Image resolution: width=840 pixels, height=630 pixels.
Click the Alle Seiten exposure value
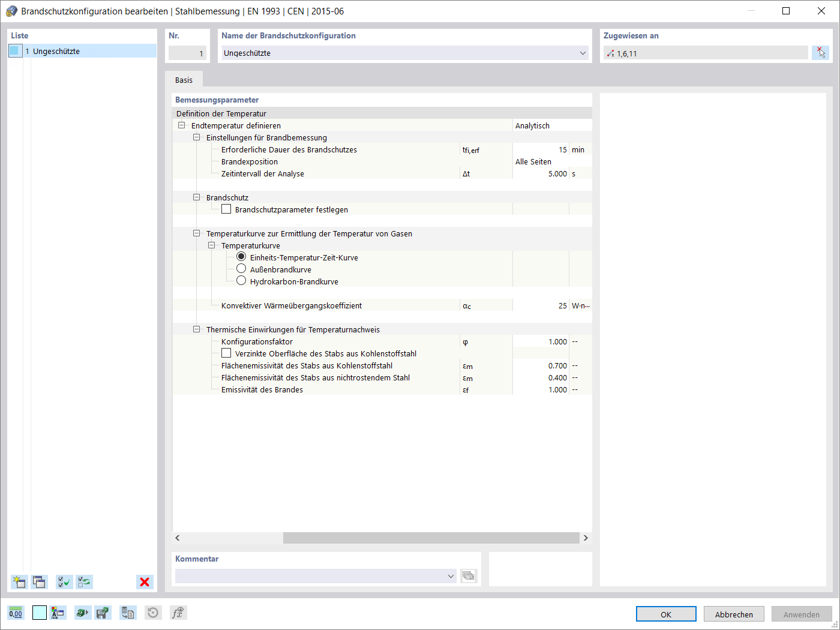(x=552, y=161)
